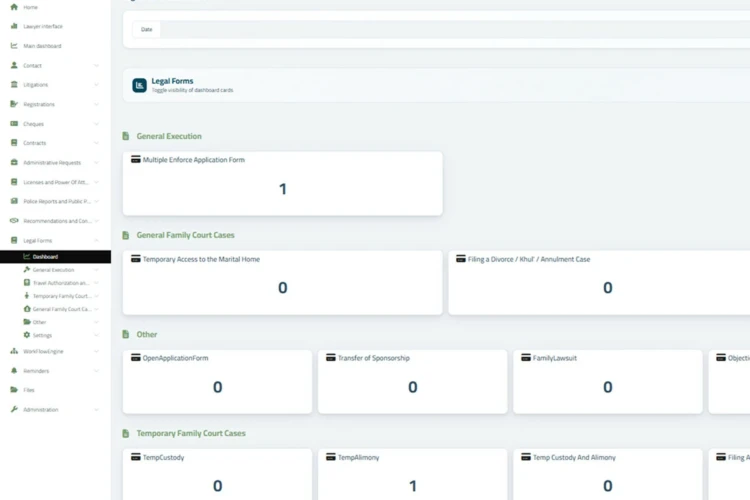
Task: Click the General Execution section heading
Action: click(169, 136)
